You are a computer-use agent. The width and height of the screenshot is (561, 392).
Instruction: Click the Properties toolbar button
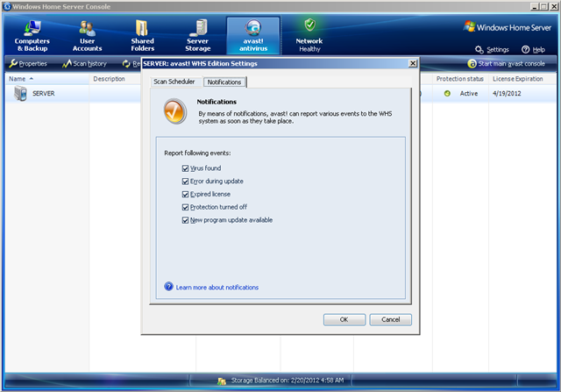click(28, 64)
